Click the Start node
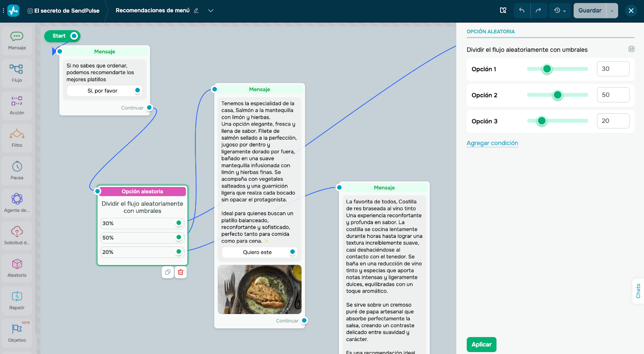The height and width of the screenshot is (354, 644). 62,36
